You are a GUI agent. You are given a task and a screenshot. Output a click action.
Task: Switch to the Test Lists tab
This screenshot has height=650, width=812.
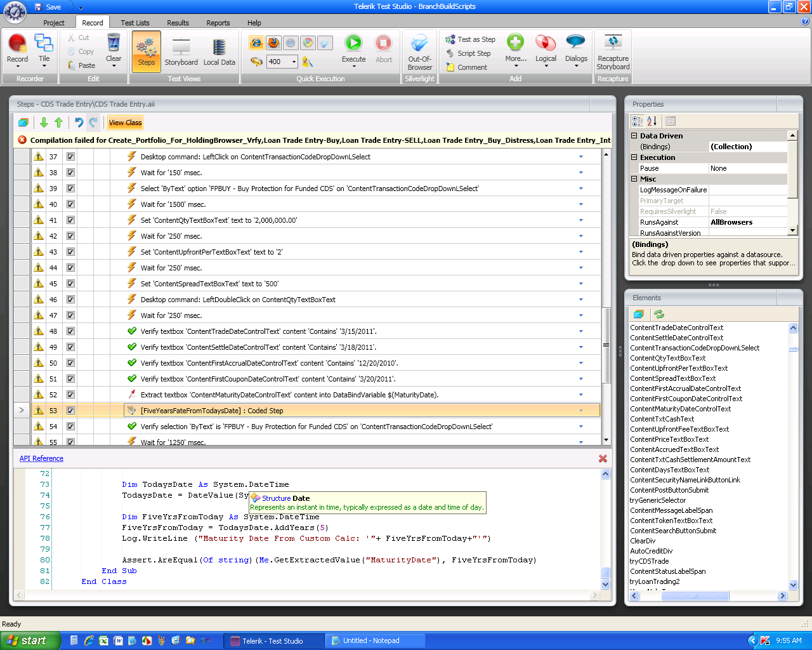135,23
